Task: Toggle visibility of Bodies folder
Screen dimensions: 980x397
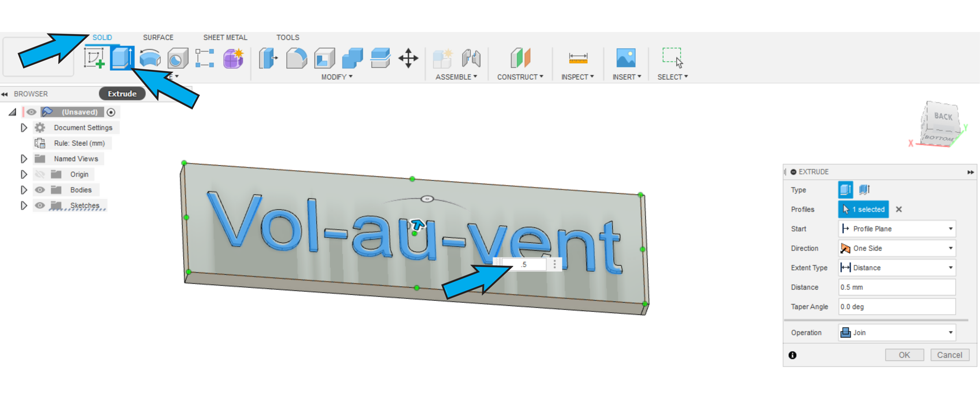Action: [x=40, y=190]
